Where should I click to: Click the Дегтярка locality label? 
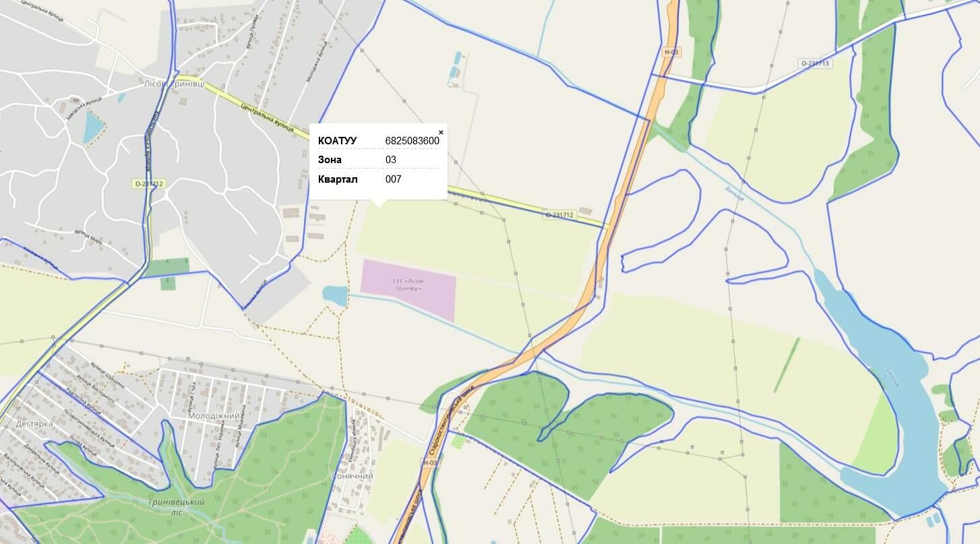[x=33, y=424]
